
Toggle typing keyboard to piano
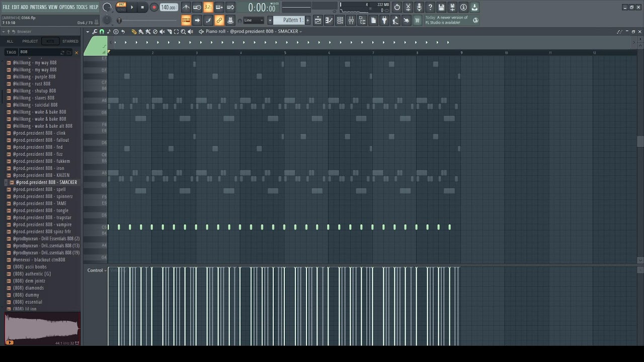(186, 20)
